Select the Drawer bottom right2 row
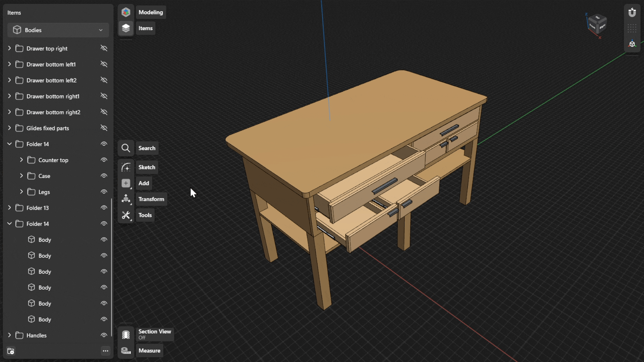Image resolution: width=644 pixels, height=362 pixels. 58,112
